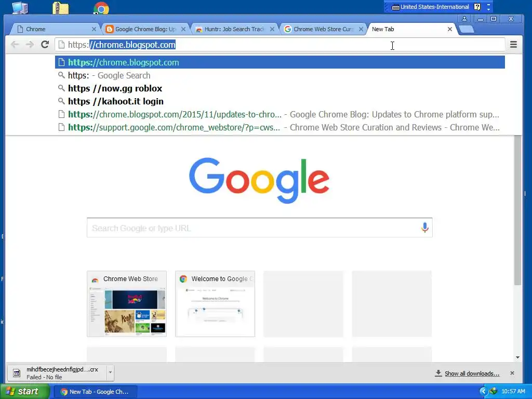
Task: Switch to Google Chrome Blog tab
Action: point(145,29)
